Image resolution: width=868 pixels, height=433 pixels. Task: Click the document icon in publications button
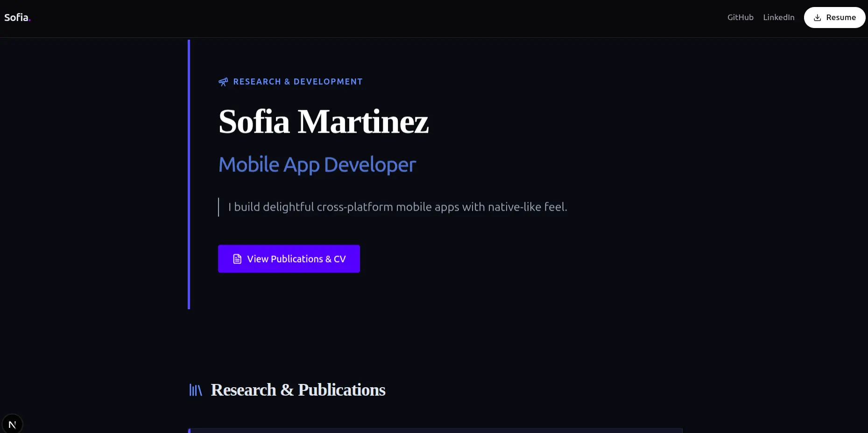tap(237, 259)
